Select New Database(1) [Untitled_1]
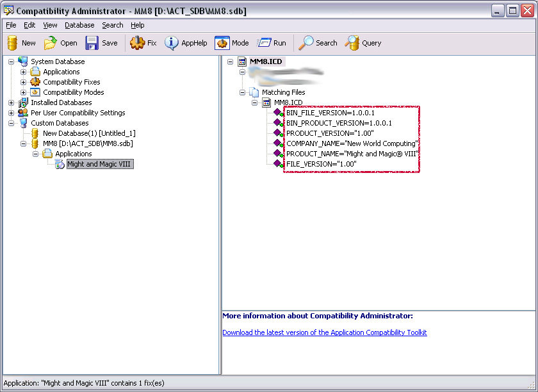 (x=89, y=133)
